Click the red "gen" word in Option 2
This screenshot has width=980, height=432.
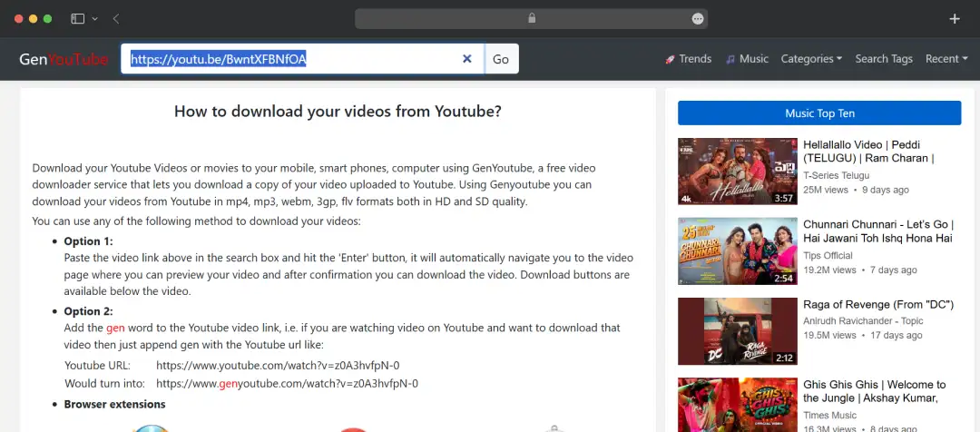pyautogui.click(x=115, y=328)
